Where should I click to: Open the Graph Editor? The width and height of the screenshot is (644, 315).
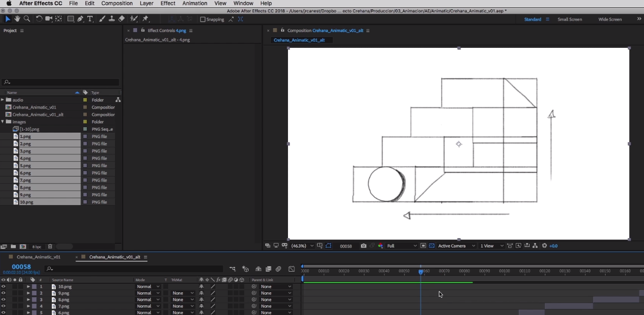[x=291, y=269]
